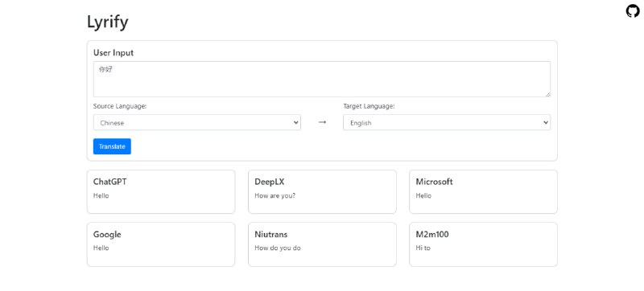Click the ChatGPT card title
644x291 pixels.
pyautogui.click(x=110, y=182)
